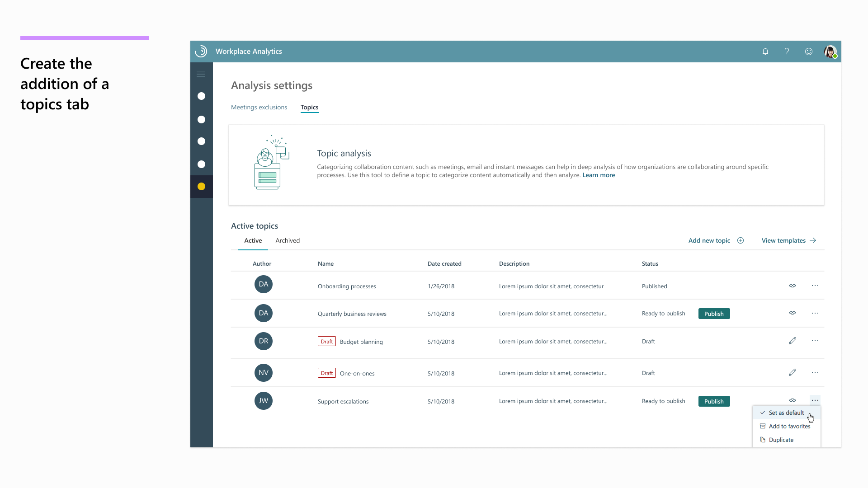
Task: Choose Set as default menu item
Action: coord(786,413)
